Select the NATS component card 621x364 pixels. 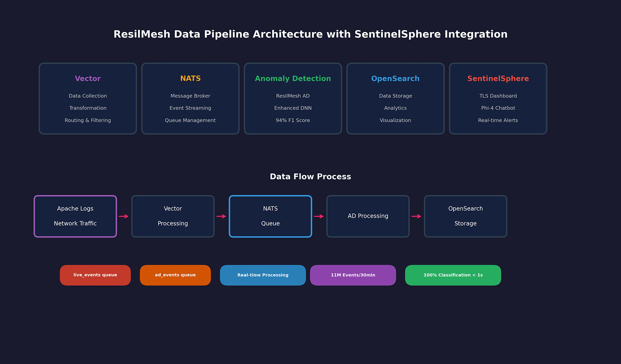[190, 99]
